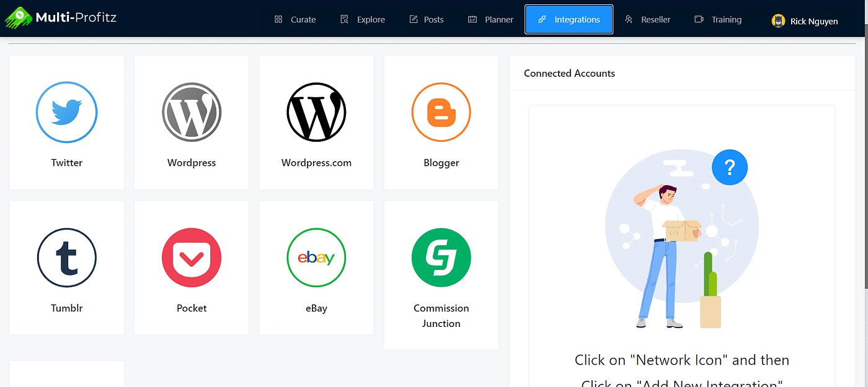Open the Training tab
Viewport: 868px width, 387px height.
(718, 19)
